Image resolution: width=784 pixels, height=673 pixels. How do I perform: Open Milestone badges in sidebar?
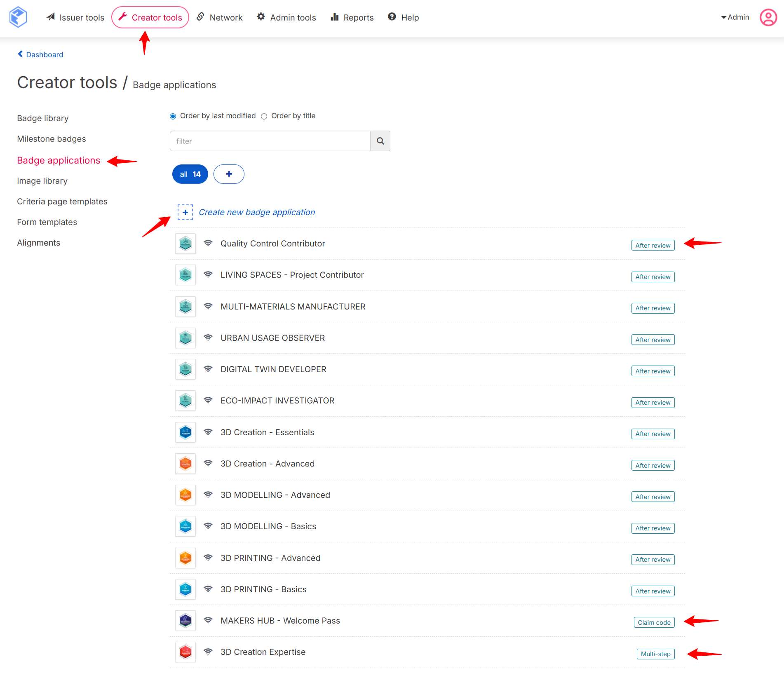tap(52, 139)
